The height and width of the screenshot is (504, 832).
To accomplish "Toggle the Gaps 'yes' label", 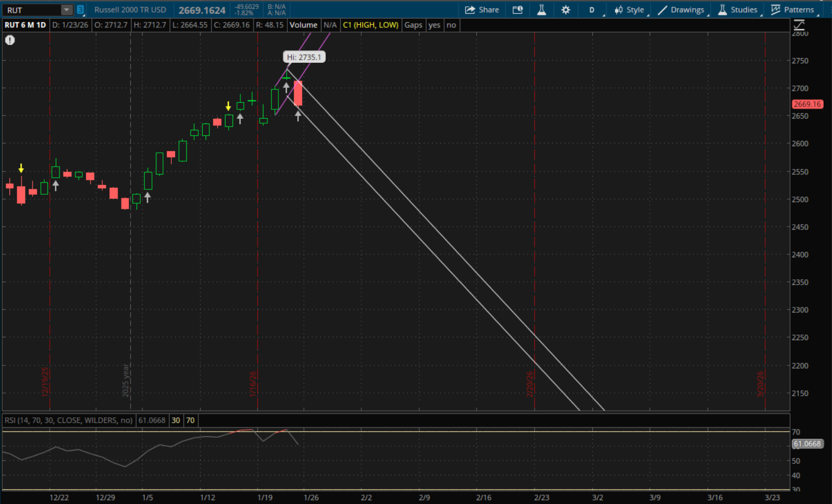I will tap(434, 25).
